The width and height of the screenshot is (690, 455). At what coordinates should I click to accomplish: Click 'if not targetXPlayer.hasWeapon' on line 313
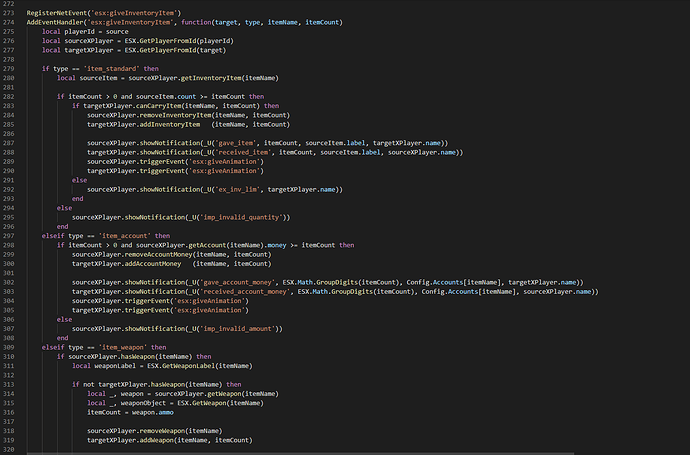126,384
